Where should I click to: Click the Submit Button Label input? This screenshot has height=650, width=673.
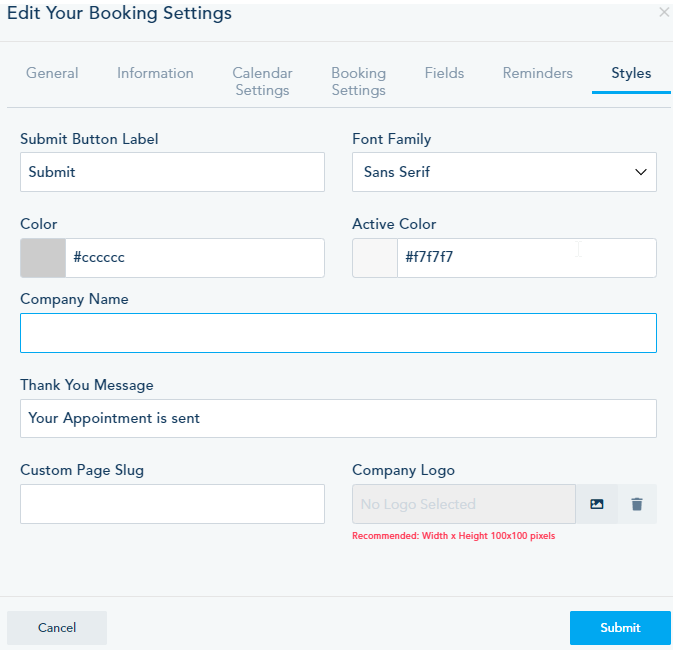[x=172, y=172]
